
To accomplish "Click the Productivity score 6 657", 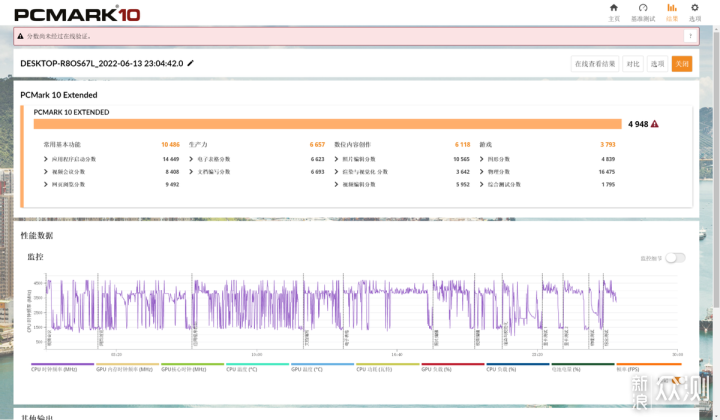I will (x=317, y=145).
